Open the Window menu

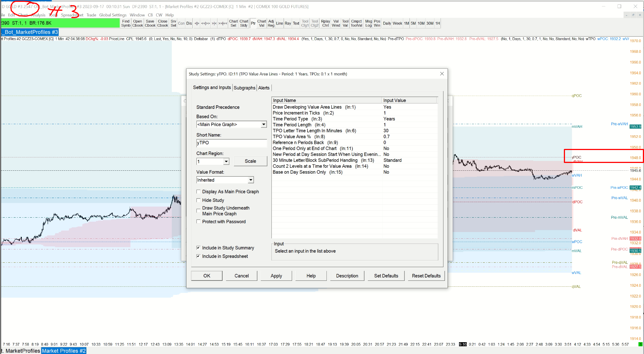coord(137,15)
